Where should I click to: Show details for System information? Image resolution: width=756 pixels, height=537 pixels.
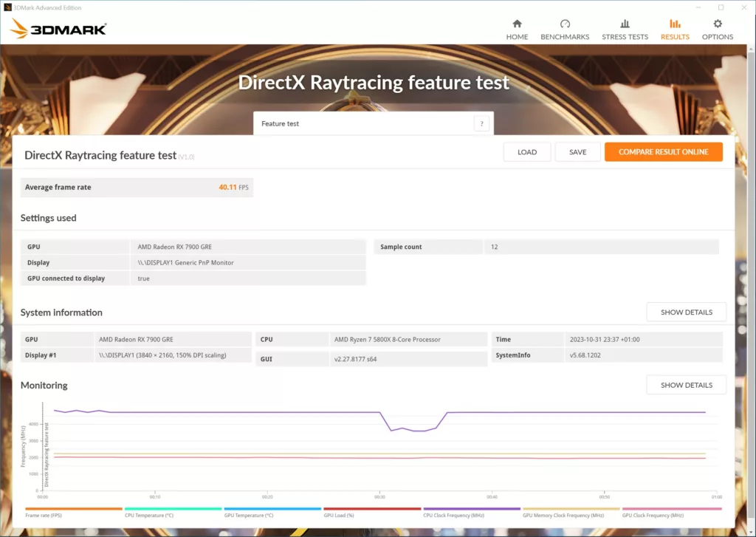click(x=686, y=312)
